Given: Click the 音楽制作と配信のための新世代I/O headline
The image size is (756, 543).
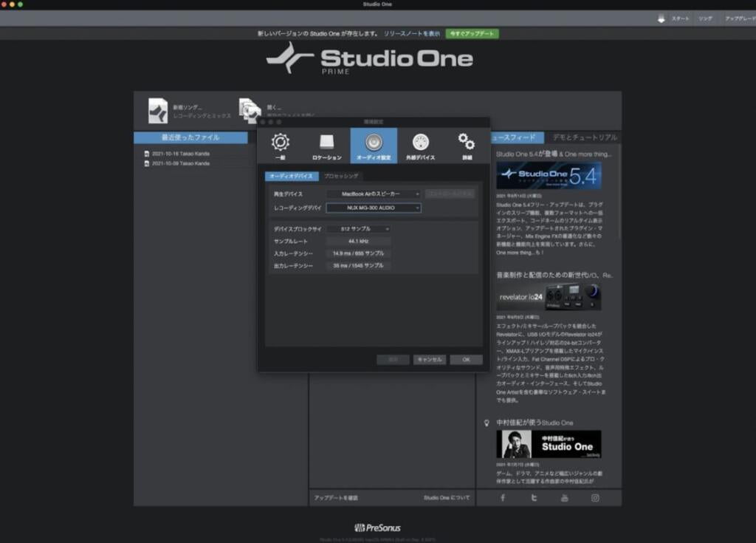Looking at the screenshot, I should click(554, 275).
